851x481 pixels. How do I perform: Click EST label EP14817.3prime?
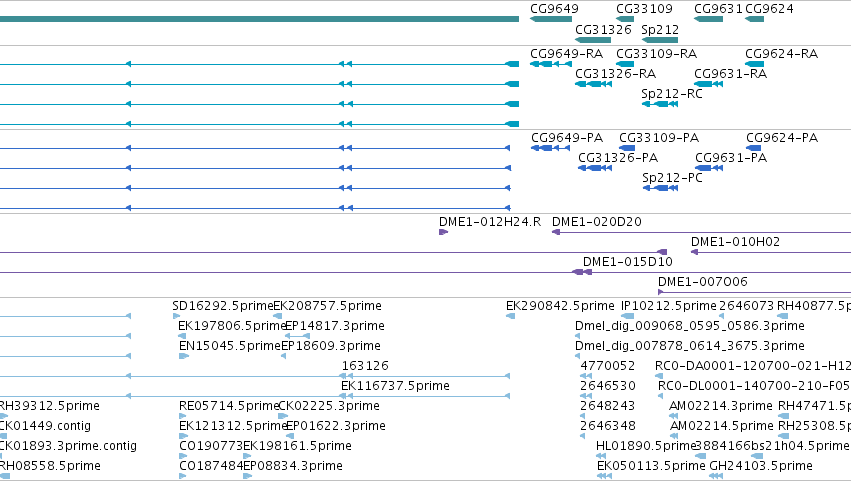[334, 326]
